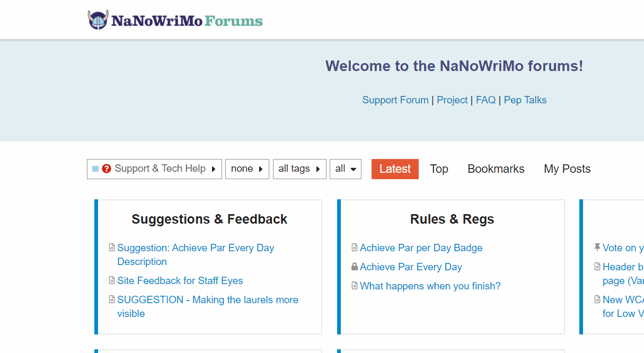Click document icon beside SUGGESTION - Making the laurels
Viewport: 644px width, 353px height.
[112, 299]
